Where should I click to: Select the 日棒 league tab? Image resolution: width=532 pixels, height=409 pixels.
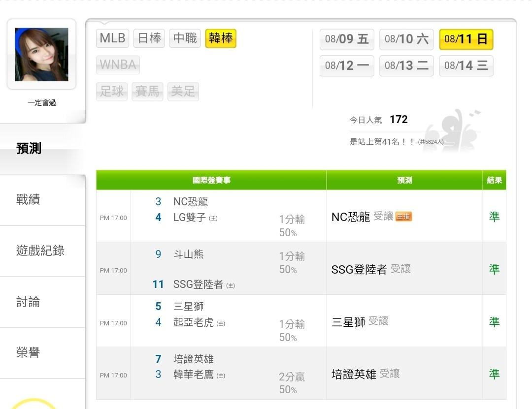[x=149, y=38]
